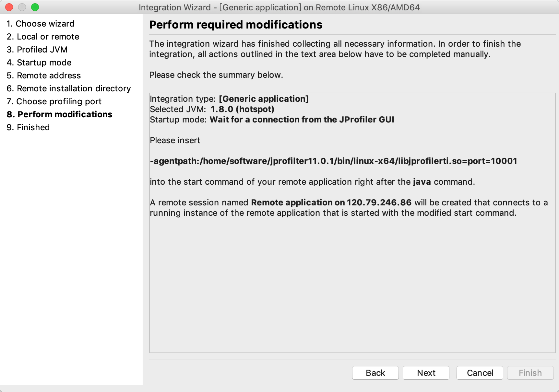The height and width of the screenshot is (392, 559).
Task: Click the 'Please insert' text
Action: click(x=175, y=140)
